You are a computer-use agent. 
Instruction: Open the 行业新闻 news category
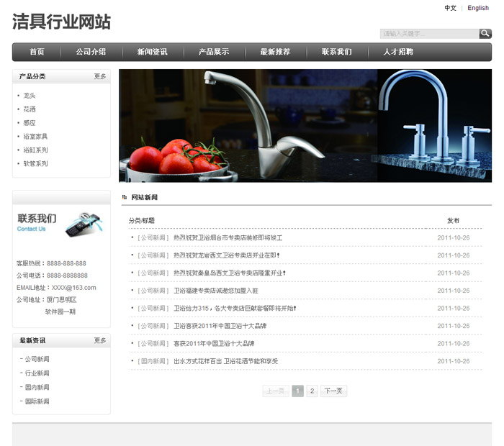37,373
